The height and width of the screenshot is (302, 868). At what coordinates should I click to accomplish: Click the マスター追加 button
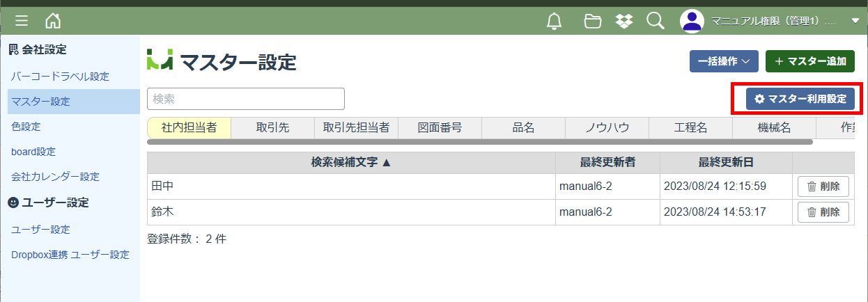tap(809, 61)
